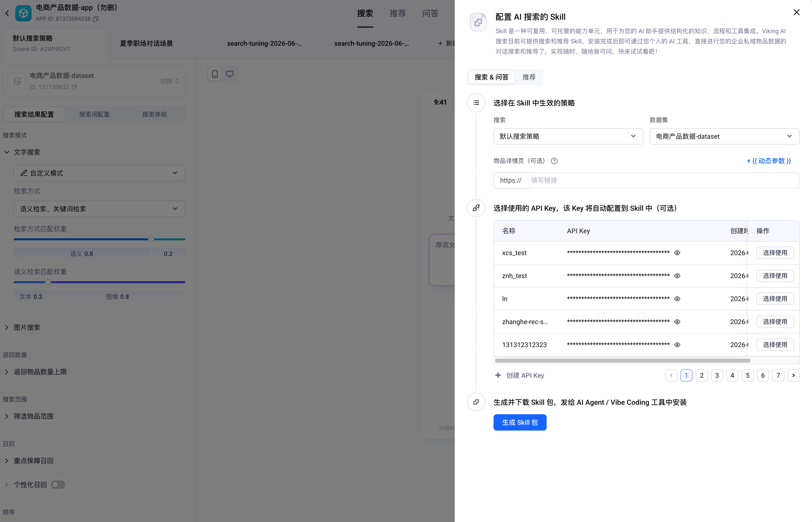Toggle the 个性化召回 switch
Screen dimensions: 812x522
tap(58, 485)
